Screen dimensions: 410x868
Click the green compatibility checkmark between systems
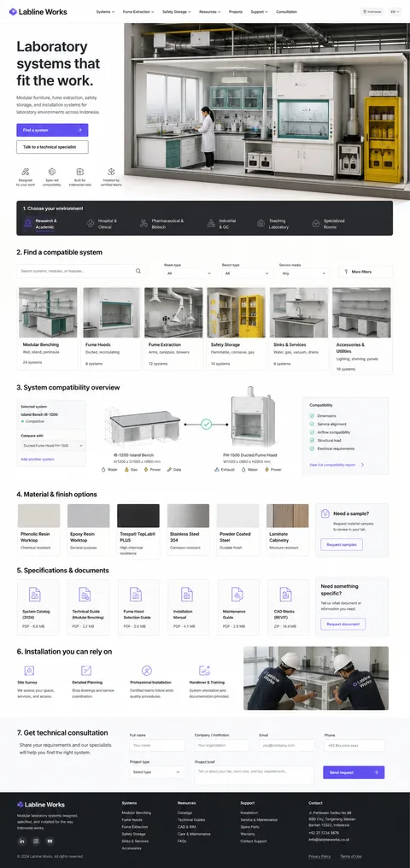[x=207, y=424]
